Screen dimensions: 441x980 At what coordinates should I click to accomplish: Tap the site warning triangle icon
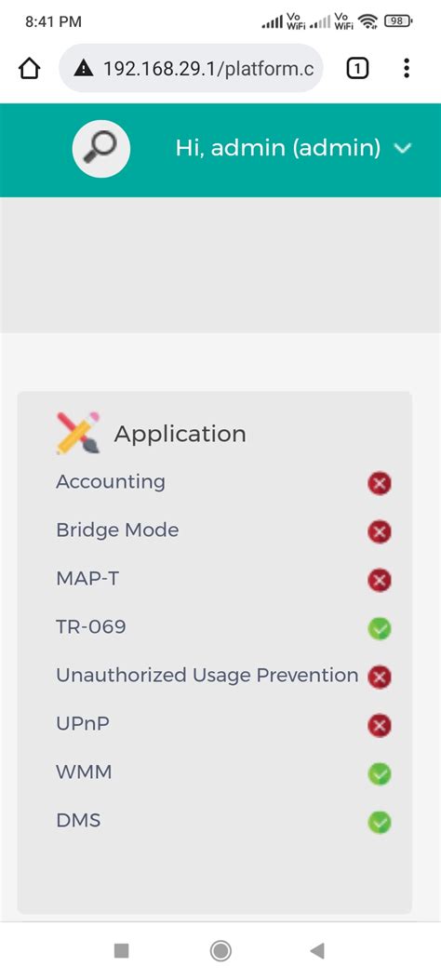[x=84, y=68]
